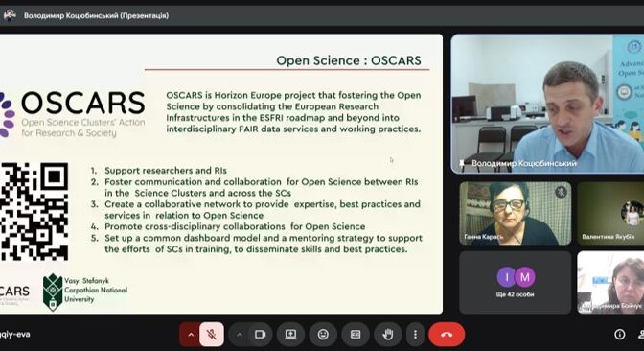The image size is (644, 351).
Task: Select the Бойчук video tile
Action: tap(610, 283)
